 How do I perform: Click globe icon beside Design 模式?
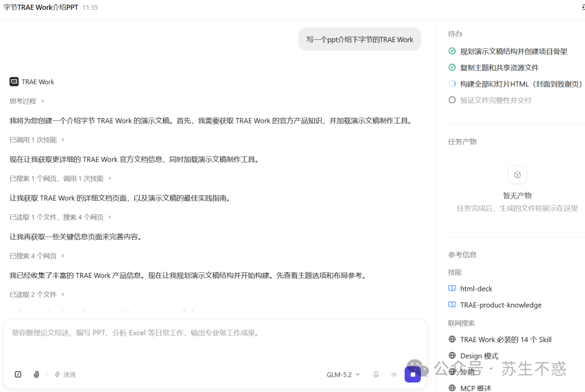tap(452, 355)
